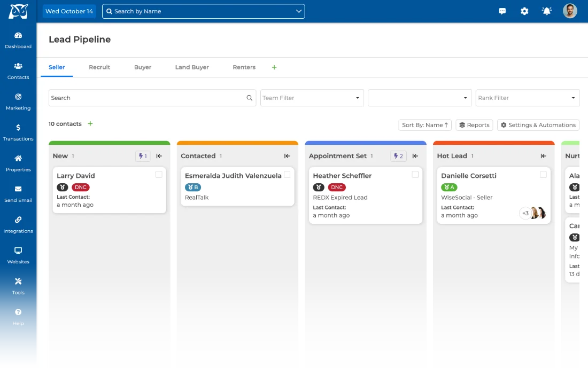
Task: Open the Reports button
Action: tap(474, 125)
